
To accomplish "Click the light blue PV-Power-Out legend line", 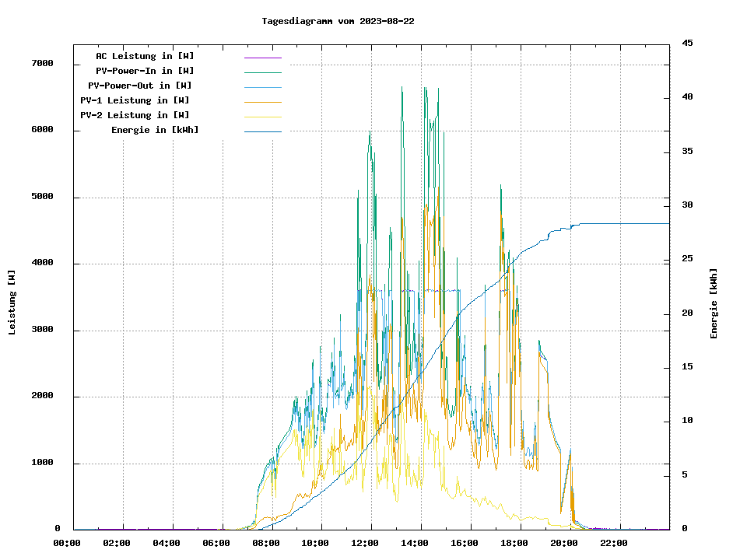I will pos(262,87).
